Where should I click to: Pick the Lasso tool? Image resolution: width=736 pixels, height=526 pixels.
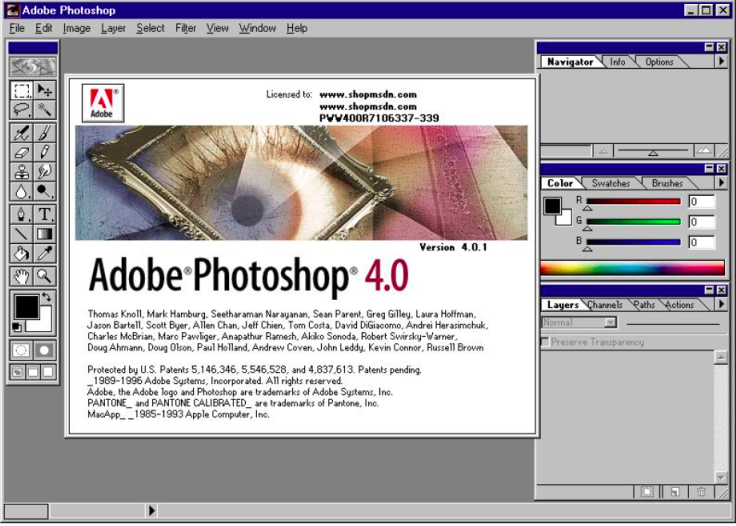click(21, 110)
